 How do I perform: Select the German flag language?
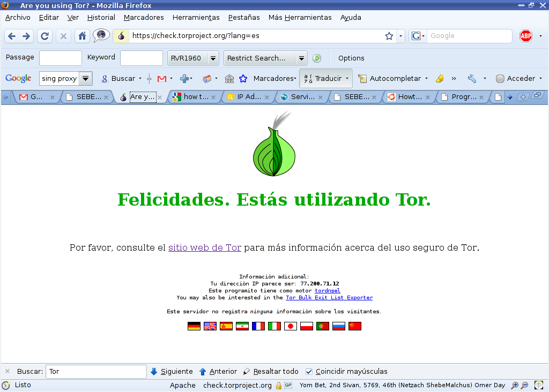click(x=194, y=326)
